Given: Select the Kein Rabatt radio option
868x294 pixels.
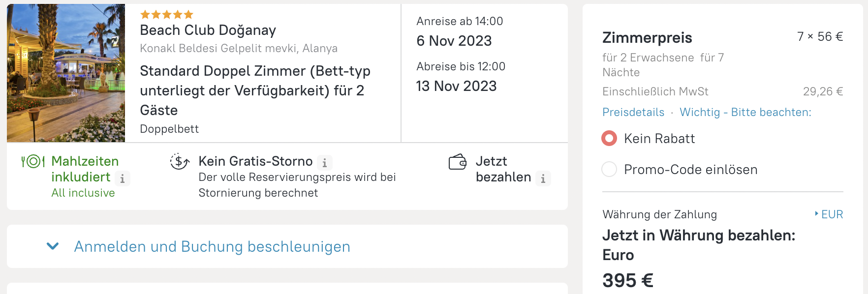Looking at the screenshot, I should tap(609, 139).
